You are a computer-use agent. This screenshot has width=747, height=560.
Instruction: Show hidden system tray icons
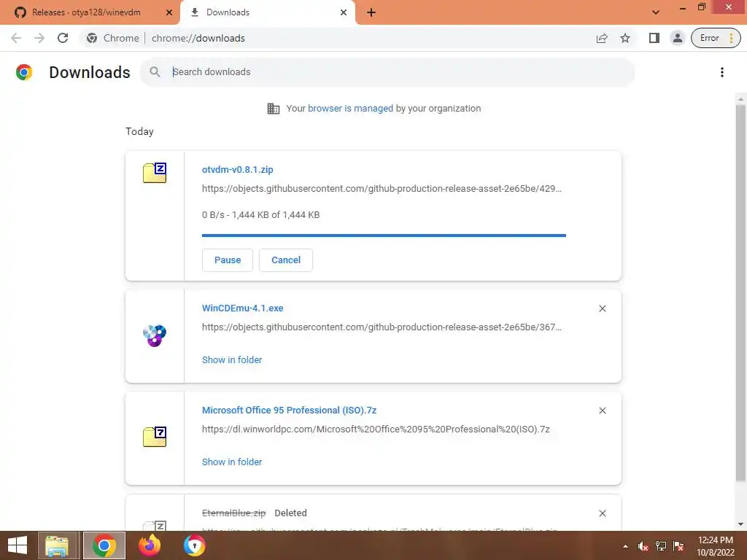click(625, 546)
